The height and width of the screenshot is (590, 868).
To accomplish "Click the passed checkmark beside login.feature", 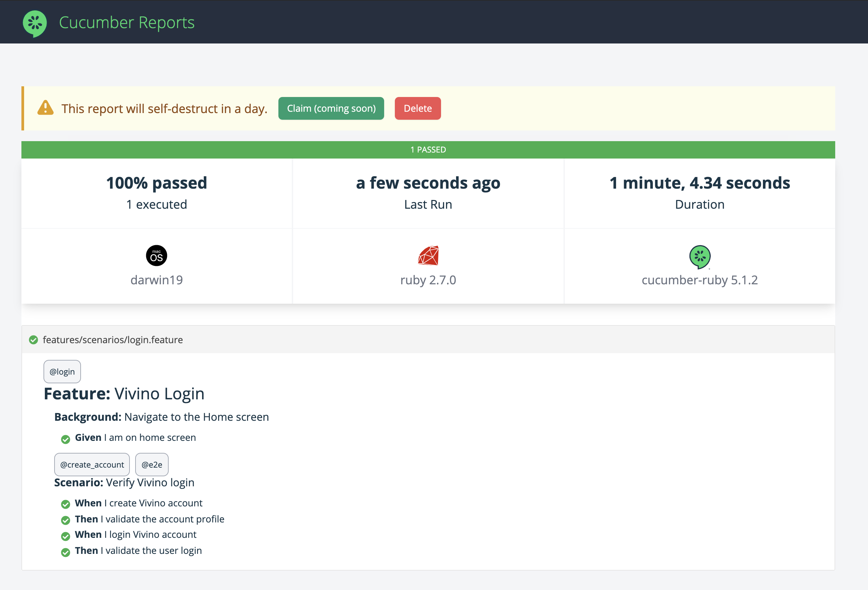I will tap(33, 340).
